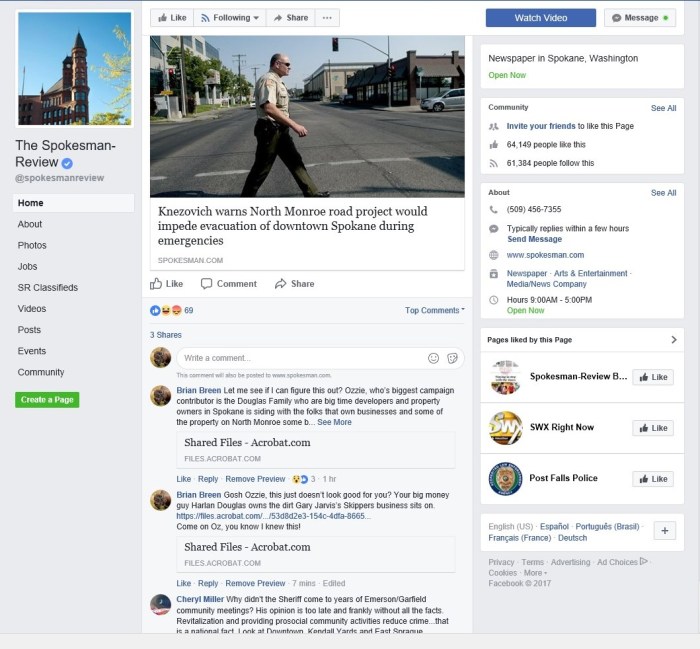Click the Haha reaction emoji icon
Image resolution: width=700 pixels, height=649 pixels.
[166, 311]
